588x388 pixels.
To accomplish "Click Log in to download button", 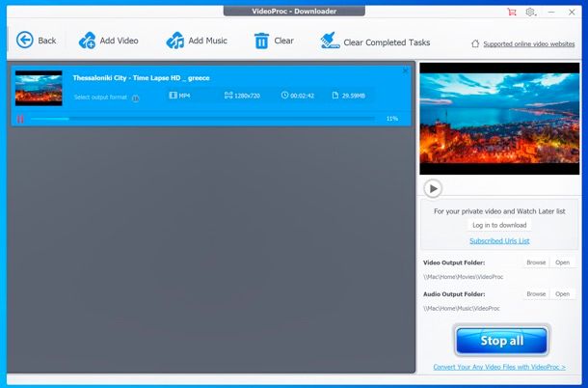I will [499, 225].
